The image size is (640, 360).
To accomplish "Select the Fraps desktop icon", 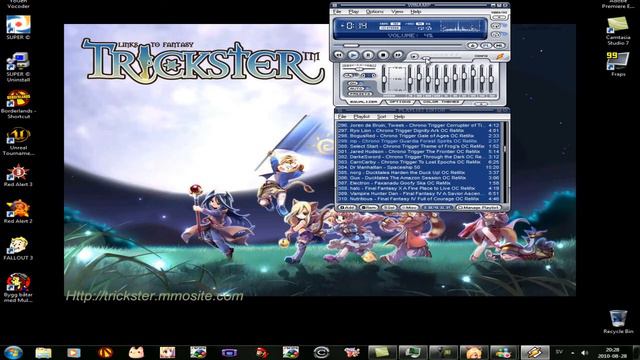I will click(618, 64).
